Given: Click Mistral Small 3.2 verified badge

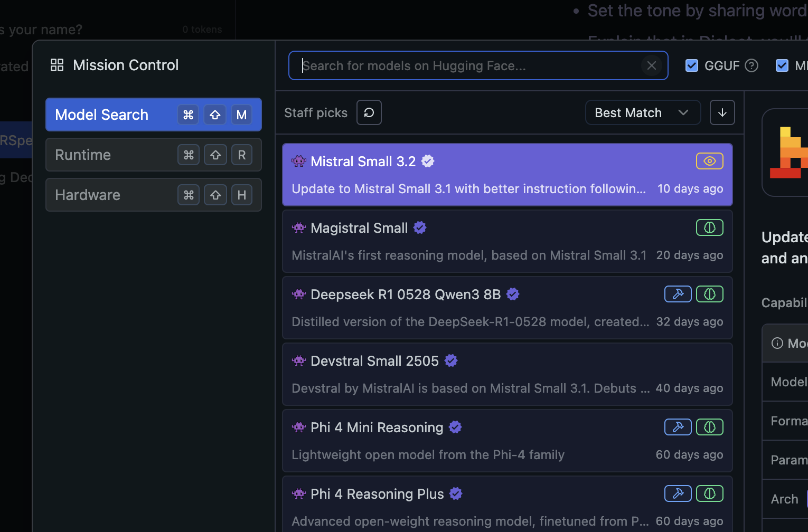Looking at the screenshot, I should (x=428, y=161).
